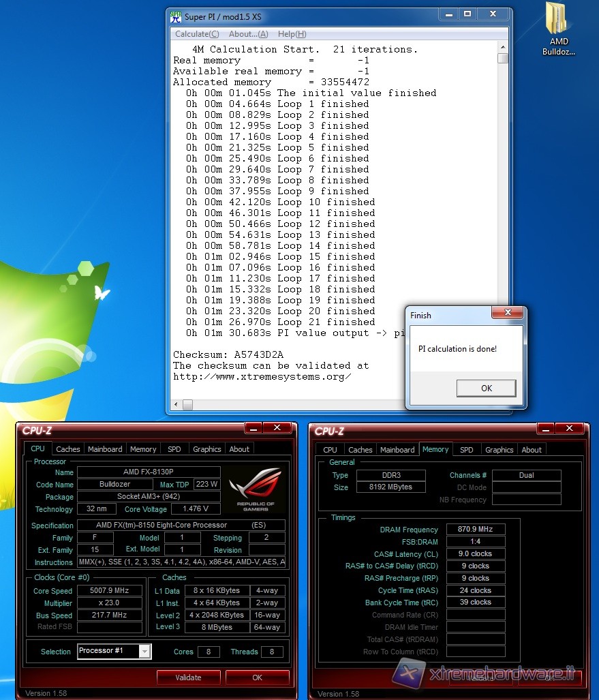
Task: Minimize the CPU-Z window showing processor info
Action: tap(253, 428)
